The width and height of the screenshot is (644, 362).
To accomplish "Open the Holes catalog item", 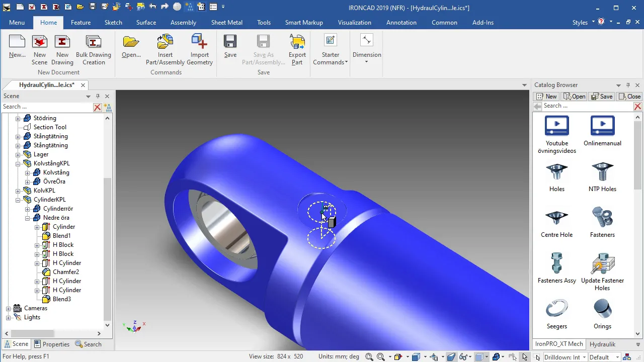I will point(557,177).
